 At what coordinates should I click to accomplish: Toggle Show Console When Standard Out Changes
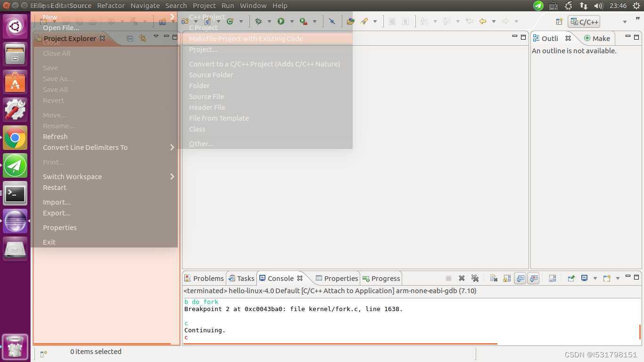tap(520, 278)
